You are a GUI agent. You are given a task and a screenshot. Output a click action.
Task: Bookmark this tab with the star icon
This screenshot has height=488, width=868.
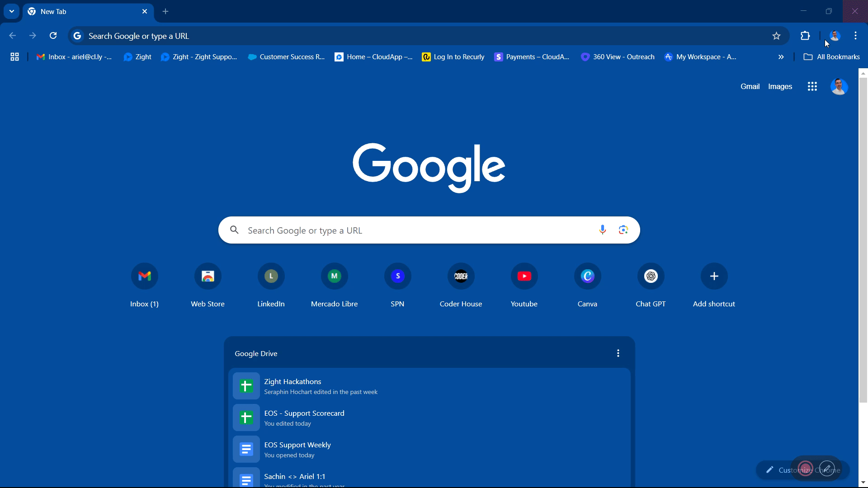776,36
